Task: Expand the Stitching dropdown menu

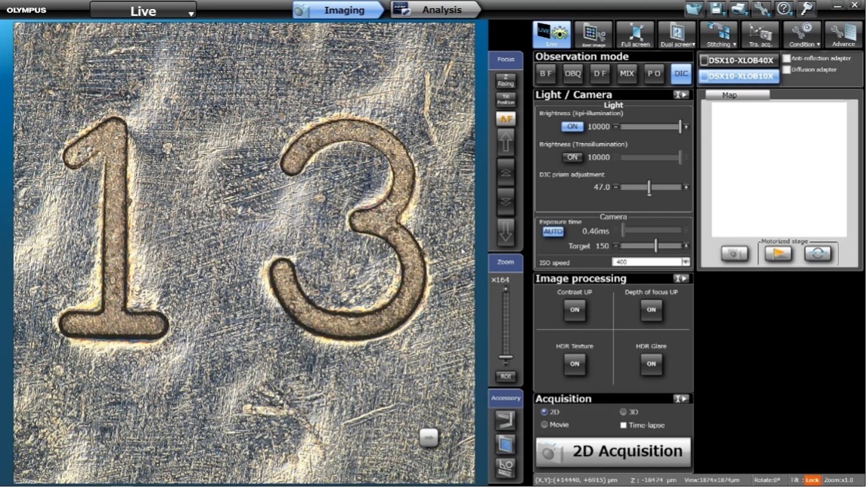Action: pos(718,35)
